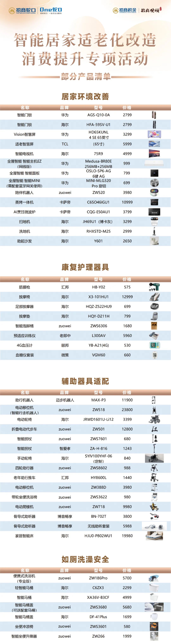Open the 便携式洗浴机 product image

154,578
